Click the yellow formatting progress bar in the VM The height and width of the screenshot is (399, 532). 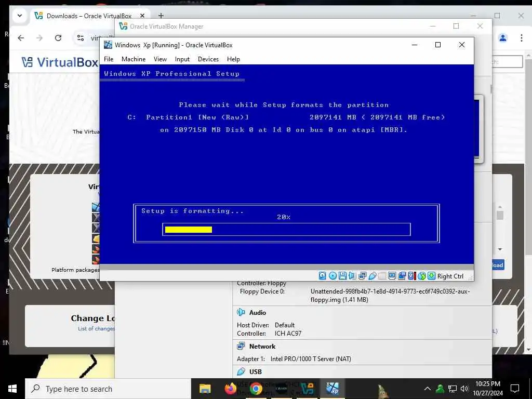[188, 230]
